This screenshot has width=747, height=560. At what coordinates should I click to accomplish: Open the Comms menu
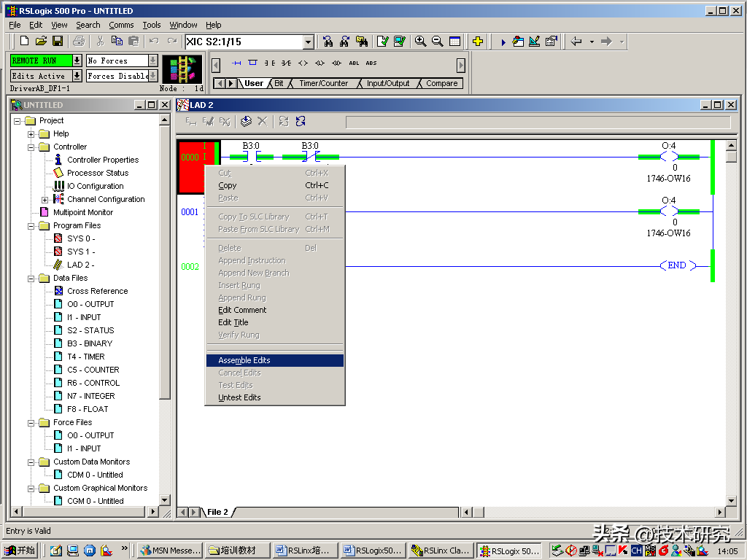click(x=121, y=25)
